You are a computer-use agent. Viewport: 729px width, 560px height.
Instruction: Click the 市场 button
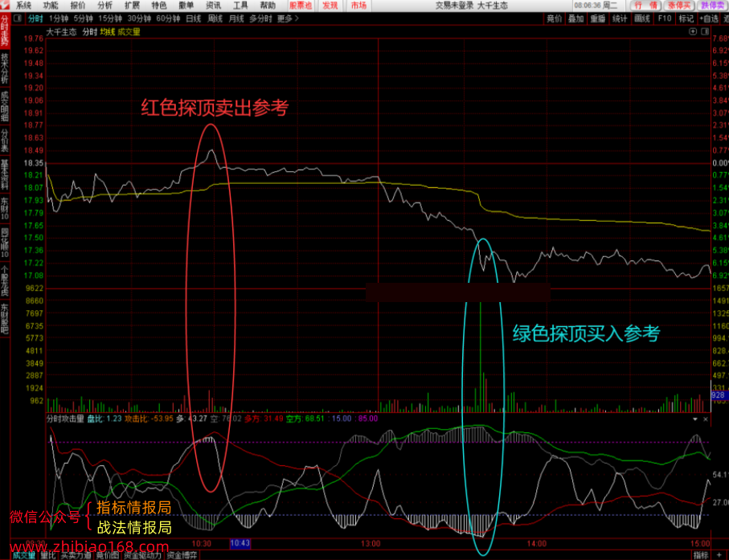(x=358, y=6)
